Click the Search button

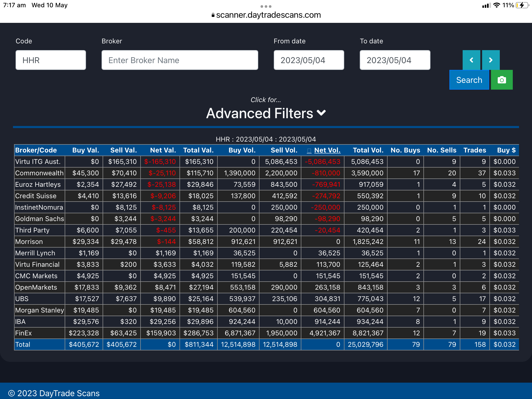[x=469, y=80]
